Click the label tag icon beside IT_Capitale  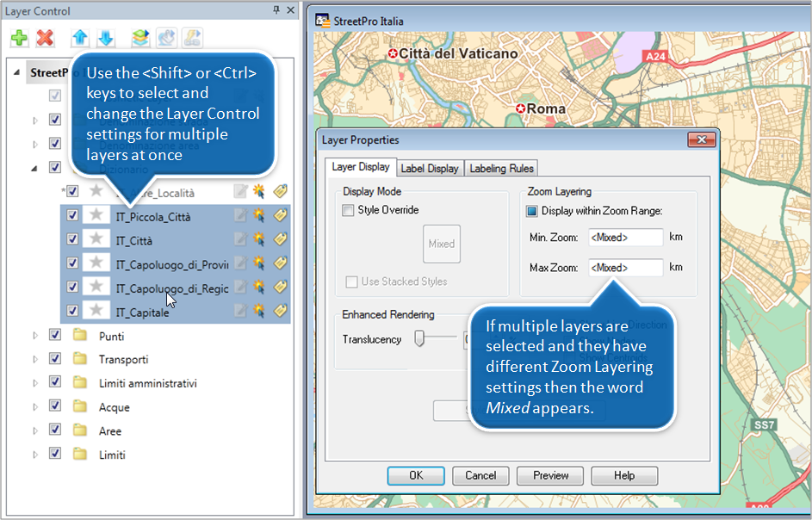[280, 310]
